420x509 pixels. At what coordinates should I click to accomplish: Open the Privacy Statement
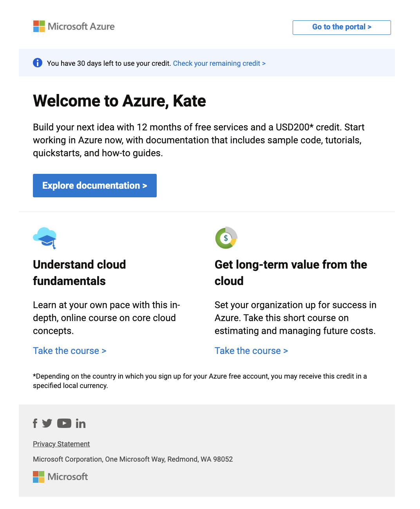[61, 444]
